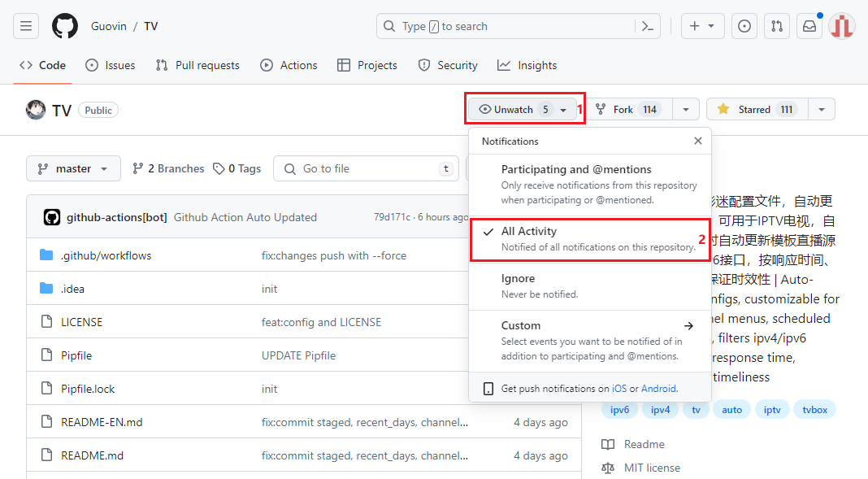Focus the Type / to search field
The image size is (868, 479).
[519, 26]
